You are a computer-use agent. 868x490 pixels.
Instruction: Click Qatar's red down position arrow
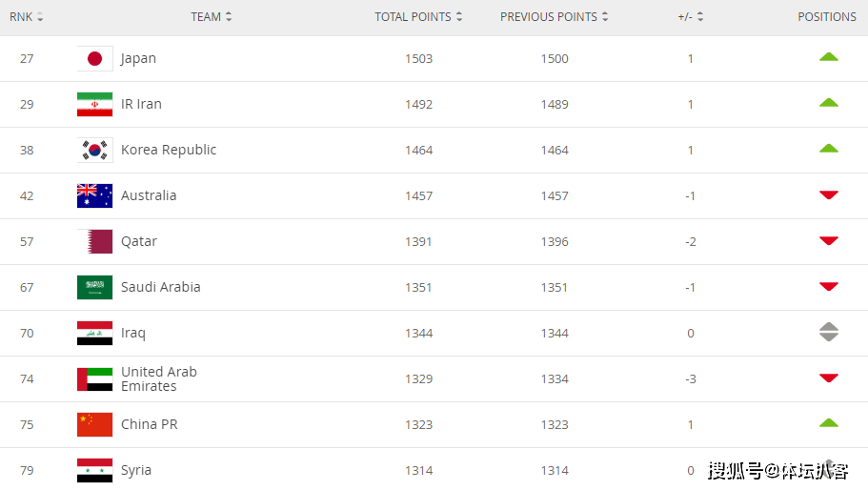point(829,240)
